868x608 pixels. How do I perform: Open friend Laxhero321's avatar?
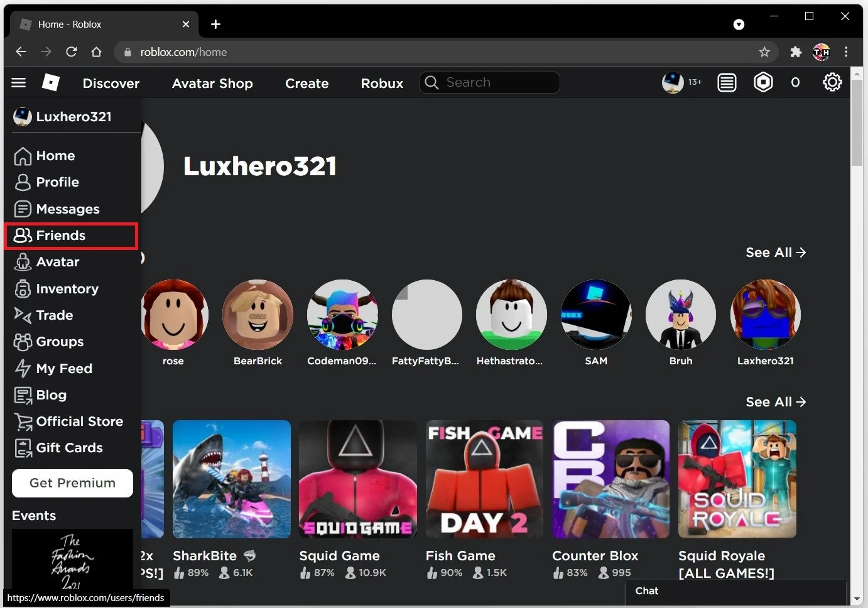tap(765, 315)
